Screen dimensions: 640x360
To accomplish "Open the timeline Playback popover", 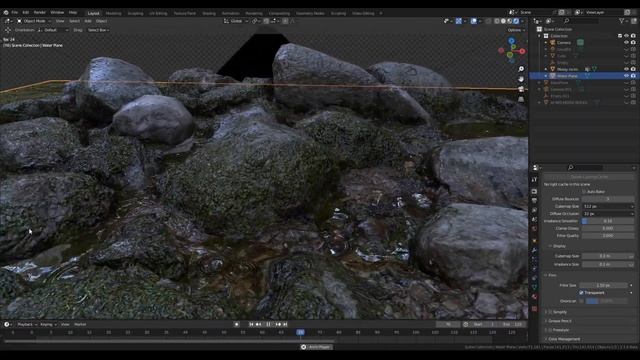I will [27, 324].
